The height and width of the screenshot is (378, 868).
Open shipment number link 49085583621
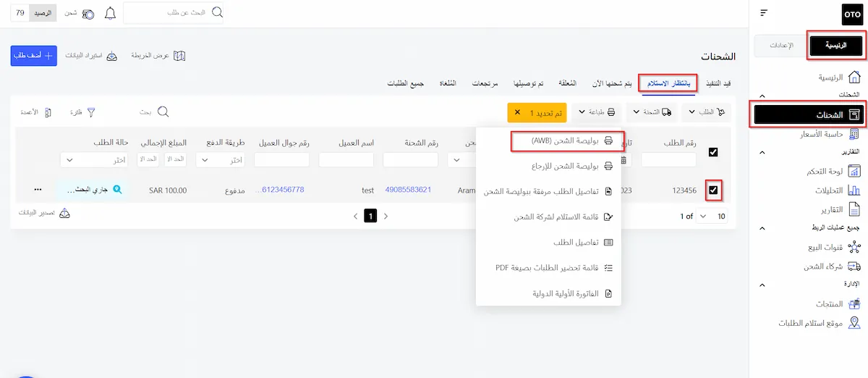pyautogui.click(x=408, y=190)
